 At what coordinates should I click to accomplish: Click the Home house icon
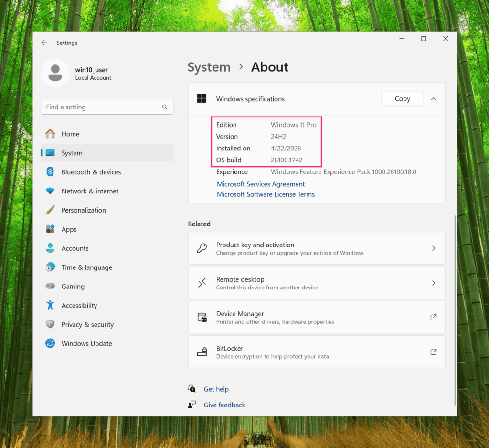coord(50,134)
